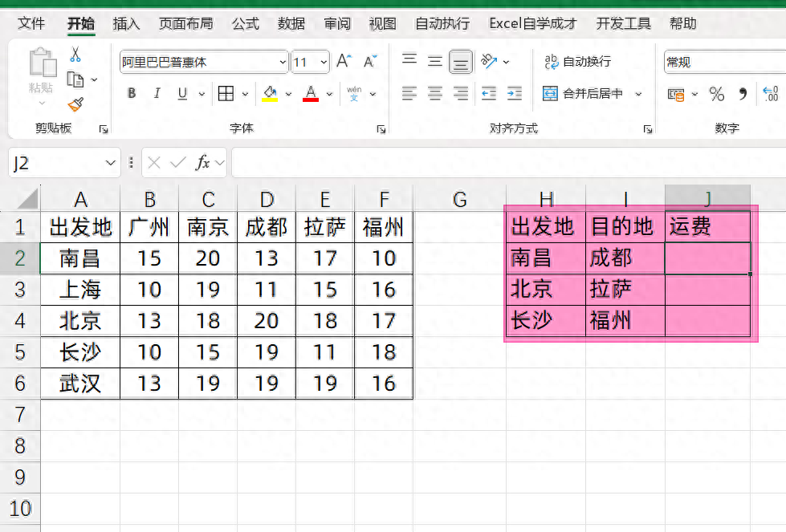The width and height of the screenshot is (786, 532).
Task: Switch to the 页面布局 tab
Action: pyautogui.click(x=186, y=23)
